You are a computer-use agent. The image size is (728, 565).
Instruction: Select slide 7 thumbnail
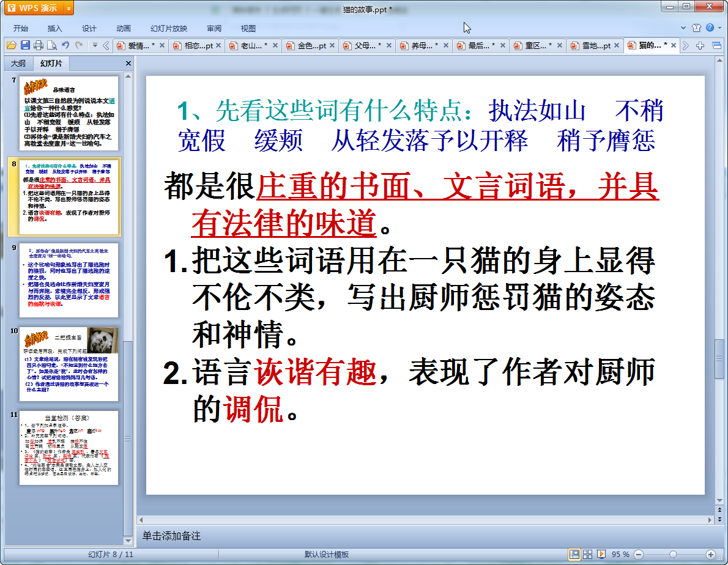pos(69,113)
